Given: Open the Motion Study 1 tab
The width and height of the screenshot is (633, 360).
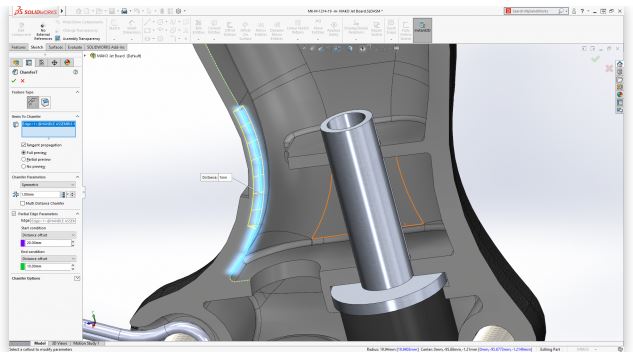Looking at the screenshot, I should 88,343.
